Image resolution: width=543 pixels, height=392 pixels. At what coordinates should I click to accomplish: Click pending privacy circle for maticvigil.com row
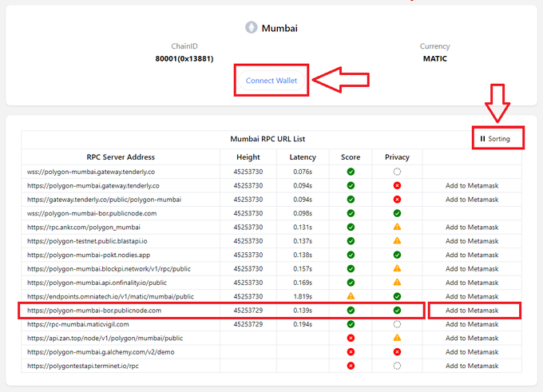(397, 324)
